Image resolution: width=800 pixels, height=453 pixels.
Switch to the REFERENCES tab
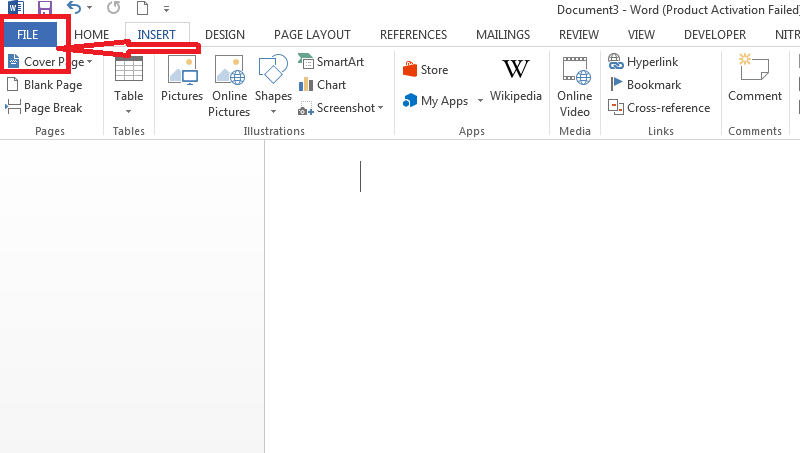pos(413,35)
